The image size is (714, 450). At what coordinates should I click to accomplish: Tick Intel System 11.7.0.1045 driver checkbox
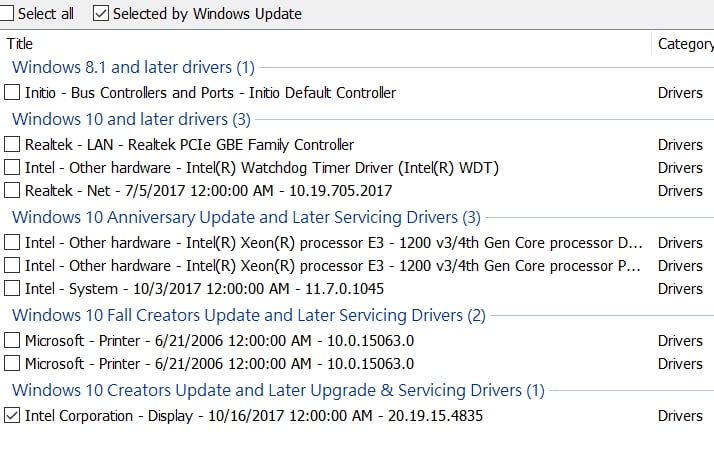tap(12, 288)
